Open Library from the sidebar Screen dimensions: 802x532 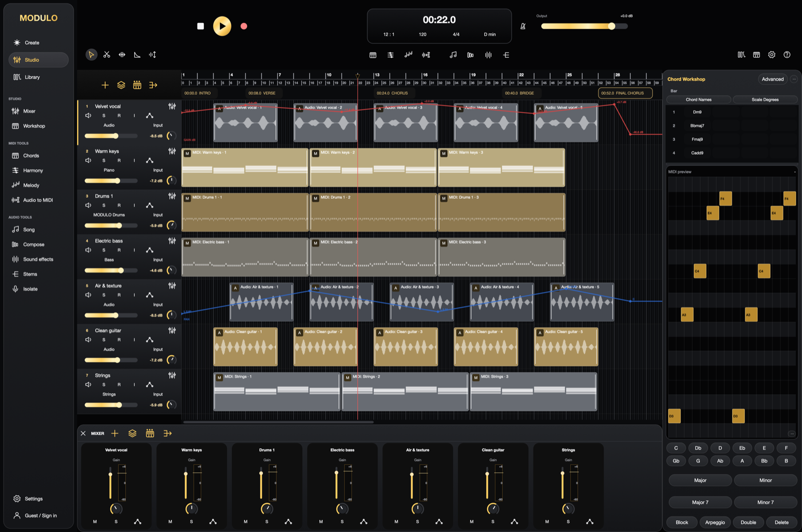tap(38, 77)
